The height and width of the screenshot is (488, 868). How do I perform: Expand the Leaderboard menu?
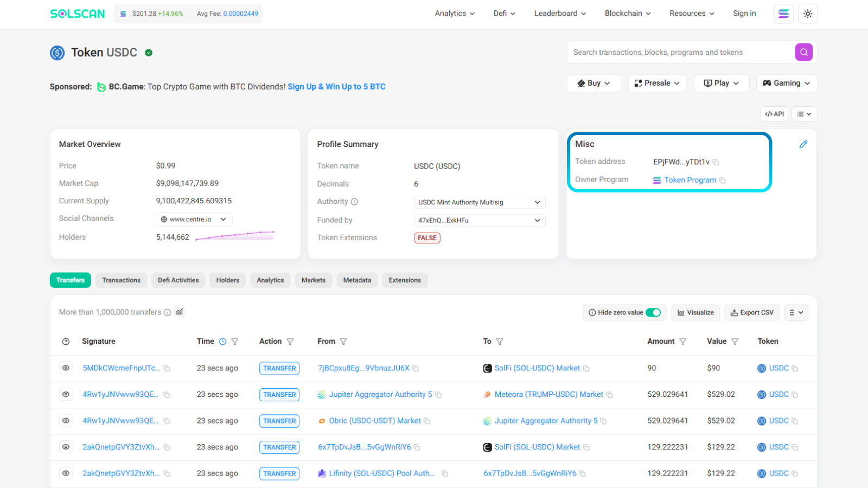tap(560, 14)
